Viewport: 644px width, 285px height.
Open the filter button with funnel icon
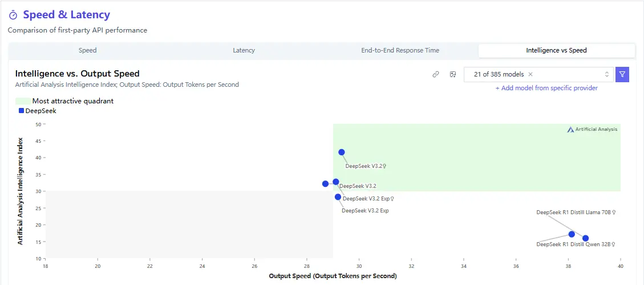622,74
